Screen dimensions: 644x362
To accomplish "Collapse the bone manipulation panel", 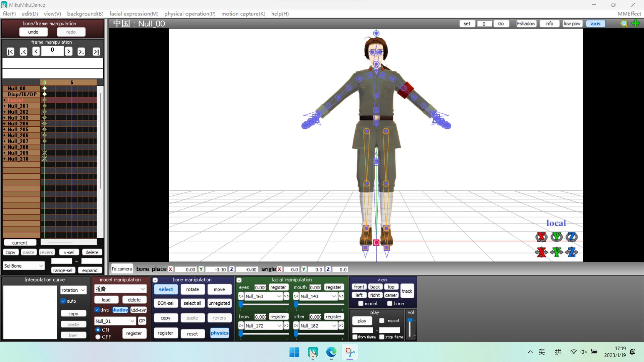I will [155, 280].
